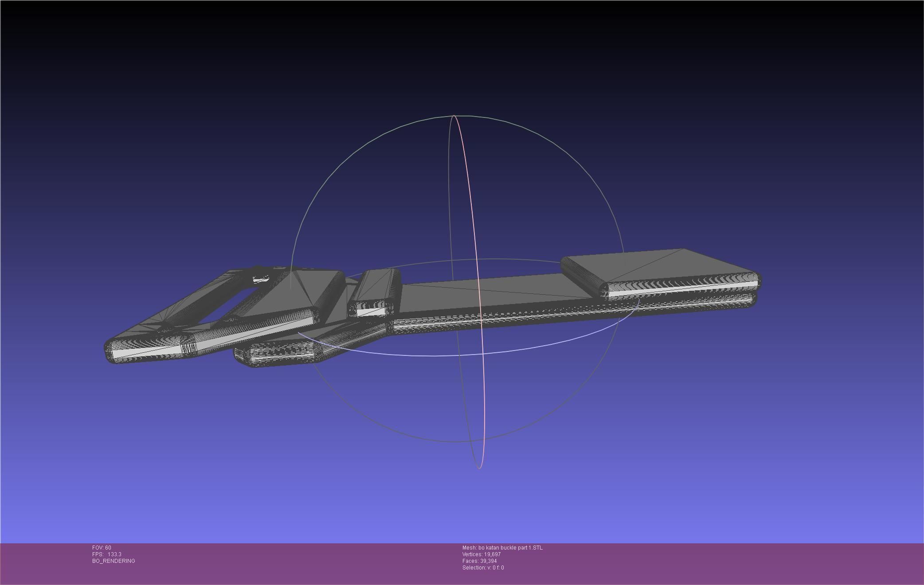
Task: Click the Faces: 39,394 count label
Action: pyautogui.click(x=479, y=561)
